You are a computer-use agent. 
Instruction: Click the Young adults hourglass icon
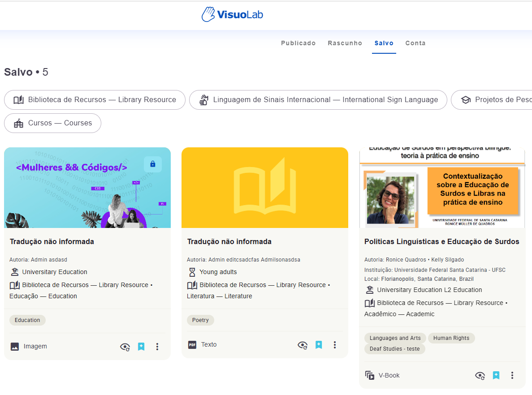pos(192,272)
